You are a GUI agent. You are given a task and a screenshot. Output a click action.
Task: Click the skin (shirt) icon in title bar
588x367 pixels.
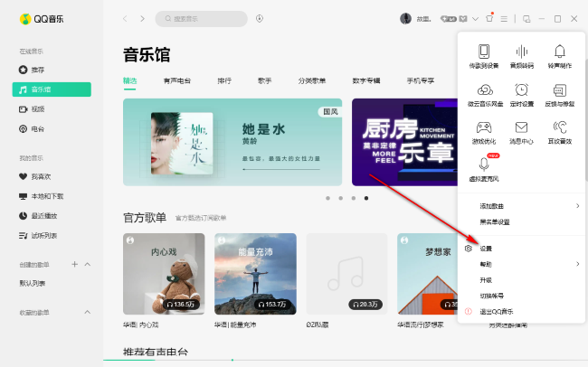click(x=490, y=18)
